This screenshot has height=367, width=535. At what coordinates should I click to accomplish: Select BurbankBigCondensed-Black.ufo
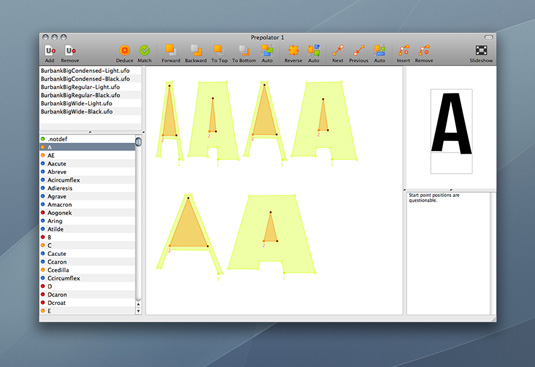90,79
